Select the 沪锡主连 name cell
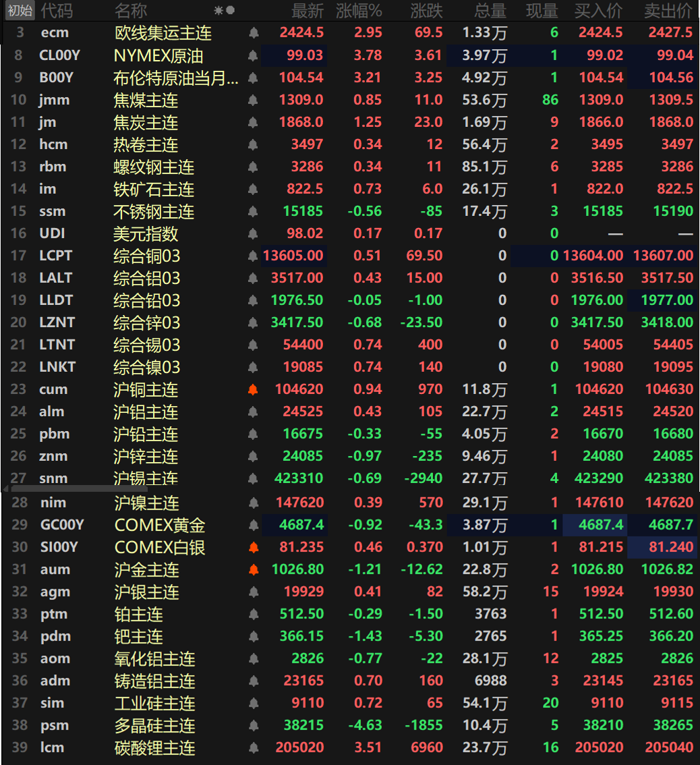Viewport: 700px width, 765px height. (146, 478)
